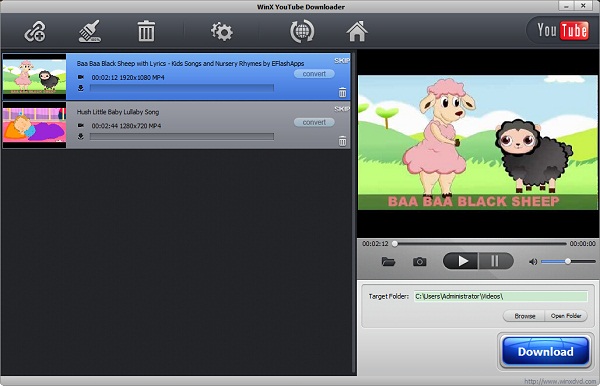The height and width of the screenshot is (386, 600).
Task: Click the trash can icon in the top toolbar
Action: click(146, 31)
